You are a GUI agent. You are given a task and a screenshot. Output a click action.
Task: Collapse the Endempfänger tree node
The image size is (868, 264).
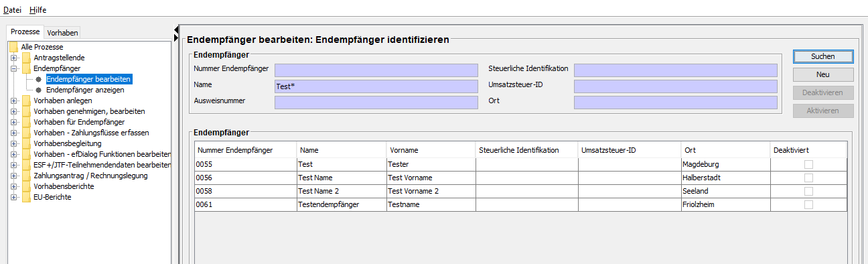point(13,68)
